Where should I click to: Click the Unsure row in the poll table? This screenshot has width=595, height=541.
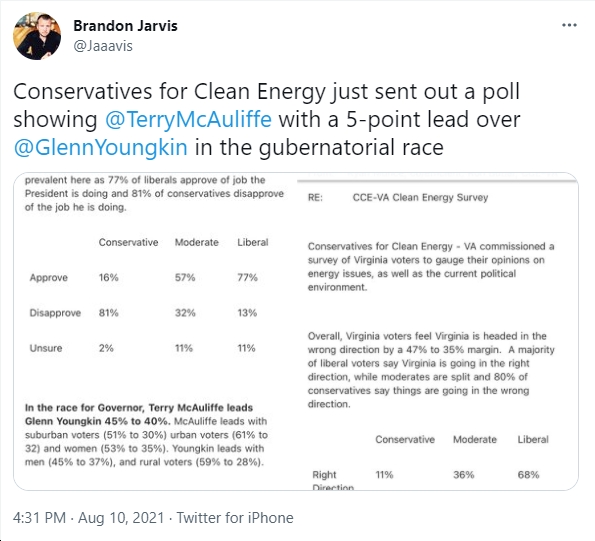pos(142,348)
